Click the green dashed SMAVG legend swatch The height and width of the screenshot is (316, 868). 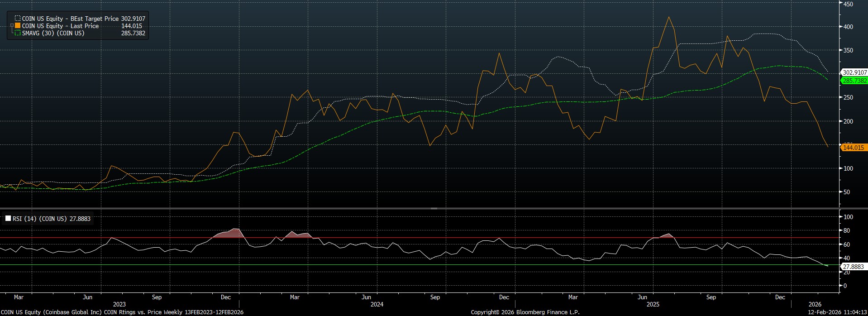click(x=18, y=33)
